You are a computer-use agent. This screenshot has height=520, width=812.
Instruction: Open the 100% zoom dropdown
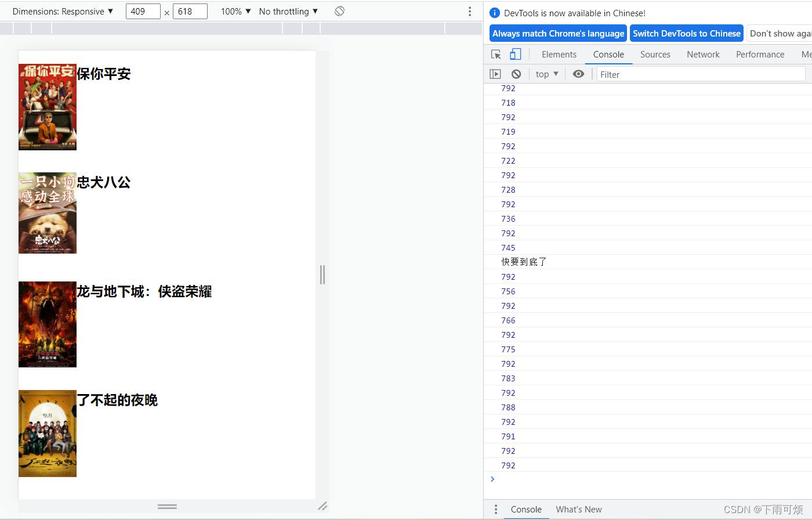click(236, 12)
